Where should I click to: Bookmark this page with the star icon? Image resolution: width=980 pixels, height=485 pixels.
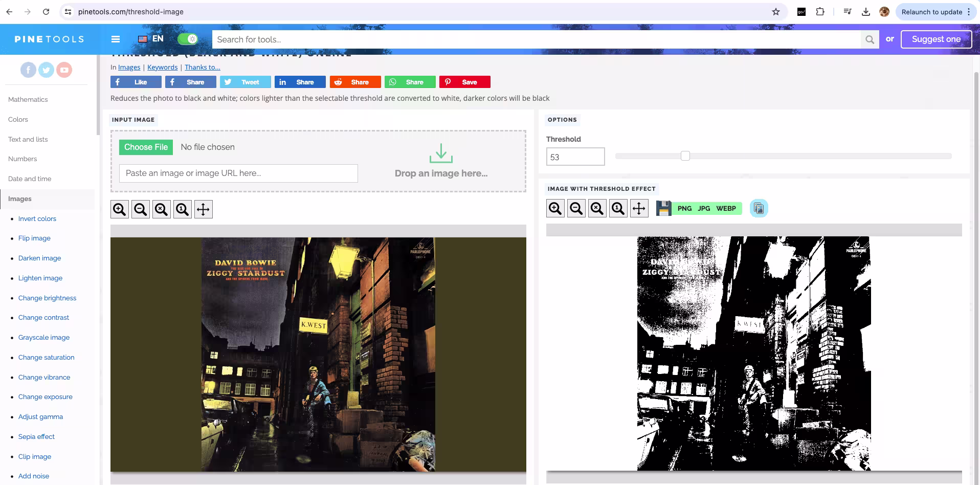[x=776, y=12]
